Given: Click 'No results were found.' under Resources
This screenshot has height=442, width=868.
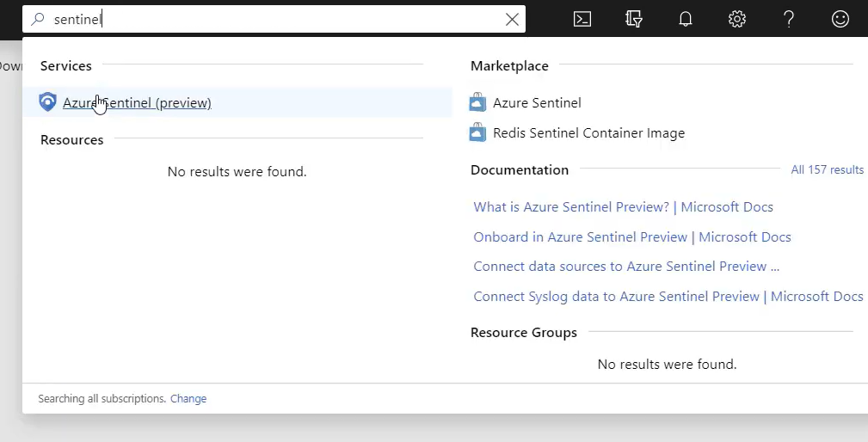Looking at the screenshot, I should (x=237, y=171).
